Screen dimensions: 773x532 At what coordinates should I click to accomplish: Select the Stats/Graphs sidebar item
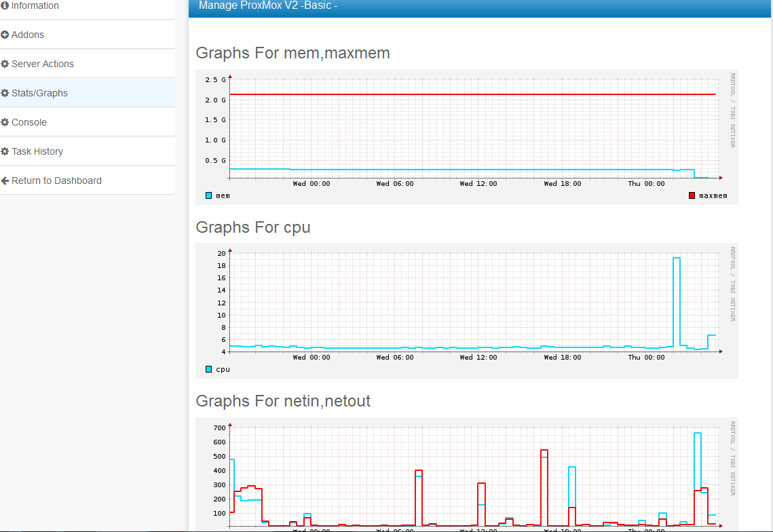pos(88,93)
